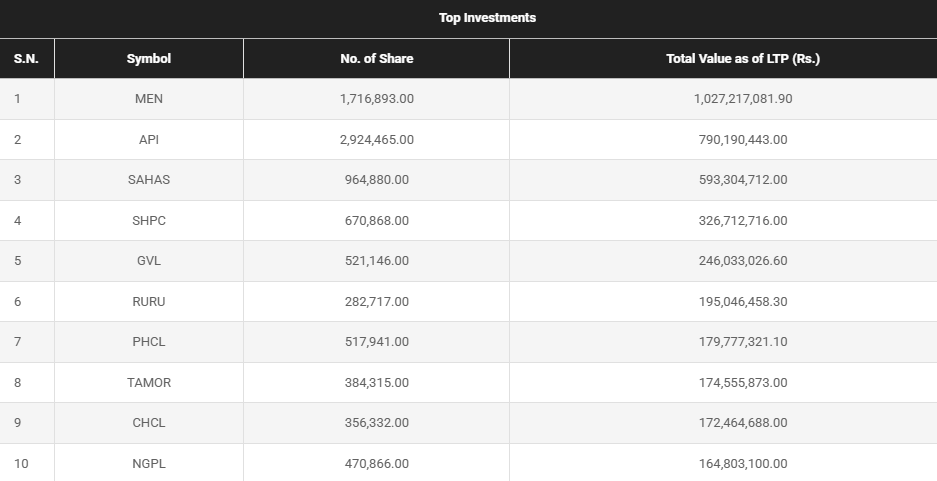
Task: Click Total Value as of LTP header
Action: click(742, 59)
